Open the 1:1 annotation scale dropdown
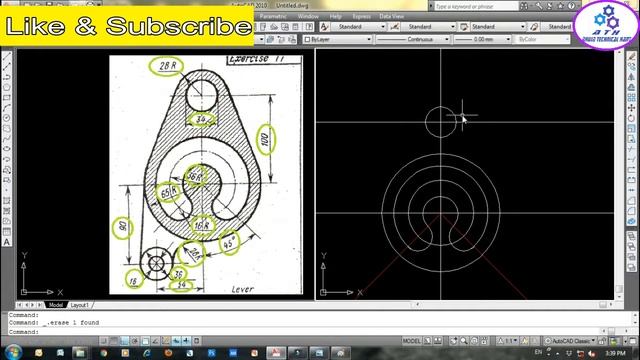Image resolution: width=640 pixels, height=360 pixels. [x=509, y=341]
